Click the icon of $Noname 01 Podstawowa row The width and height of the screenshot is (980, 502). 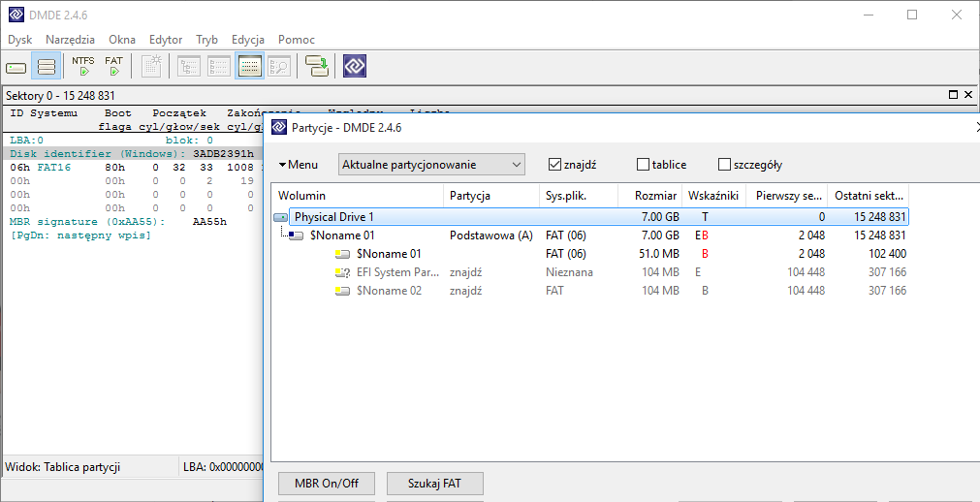(299, 235)
